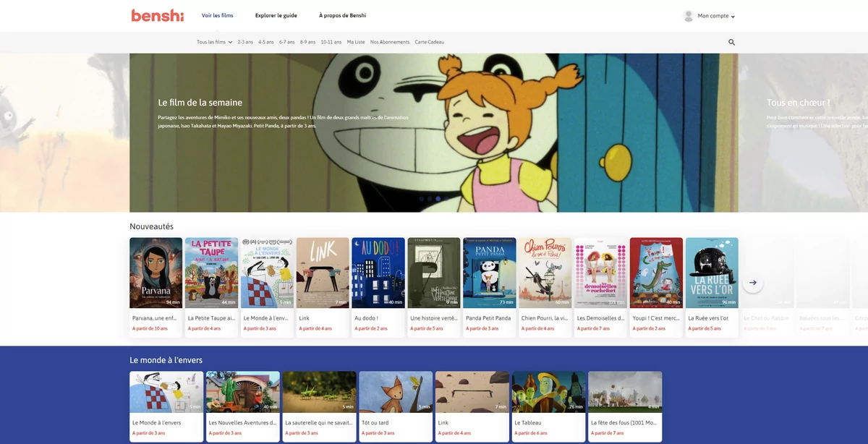Screen dimensions: 868x444
Task: Click 'À partir de 6 ans' under Le Tableau
Action: (x=531, y=433)
